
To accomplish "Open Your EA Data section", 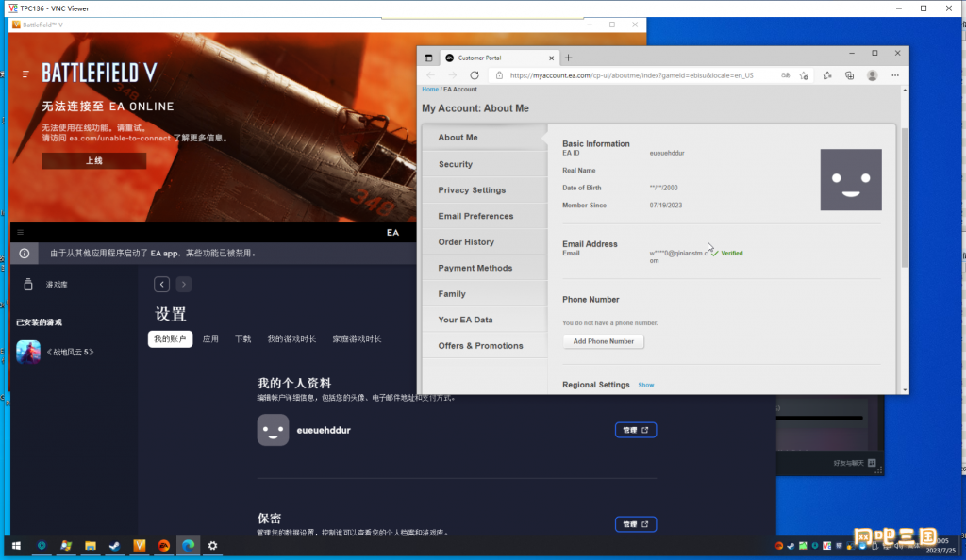I will pyautogui.click(x=485, y=320).
